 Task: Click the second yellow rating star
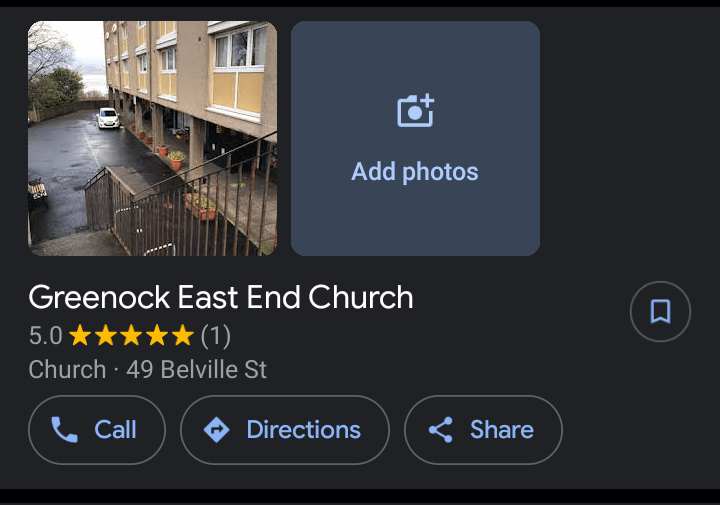[x=106, y=335]
